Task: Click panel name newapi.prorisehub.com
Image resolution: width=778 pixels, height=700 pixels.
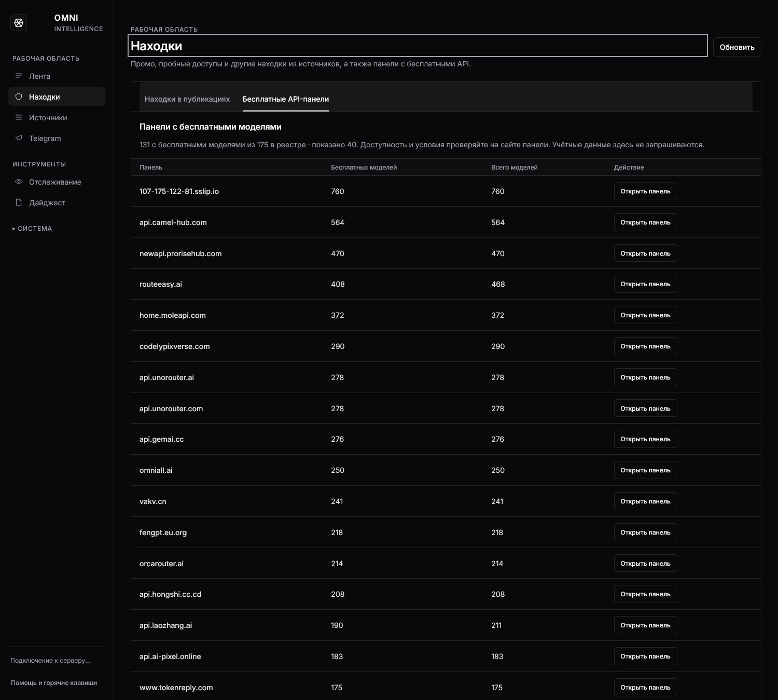Action: (x=180, y=254)
